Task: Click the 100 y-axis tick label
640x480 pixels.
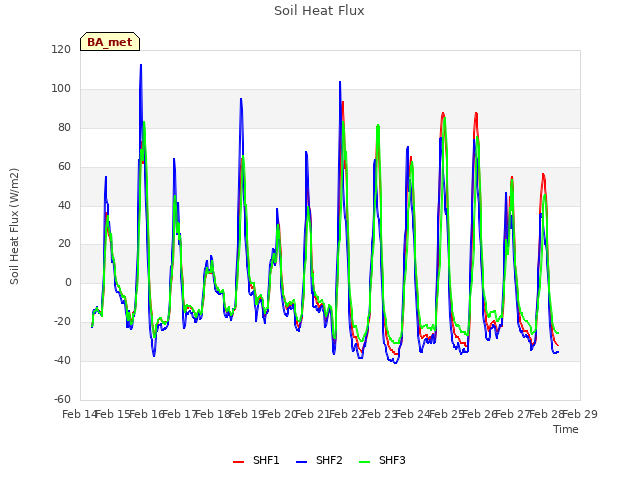Action: [61, 89]
